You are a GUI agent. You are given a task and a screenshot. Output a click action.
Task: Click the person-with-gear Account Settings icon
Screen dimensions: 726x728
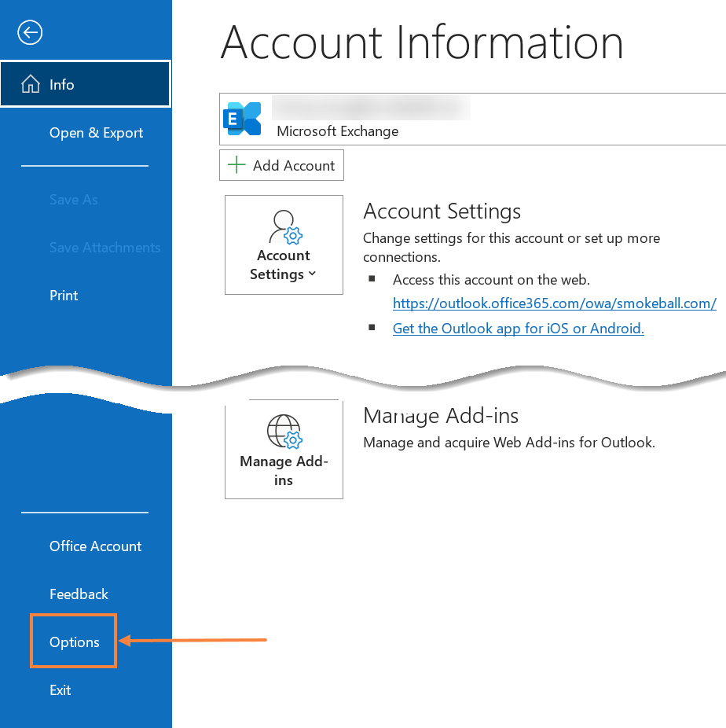(284, 227)
